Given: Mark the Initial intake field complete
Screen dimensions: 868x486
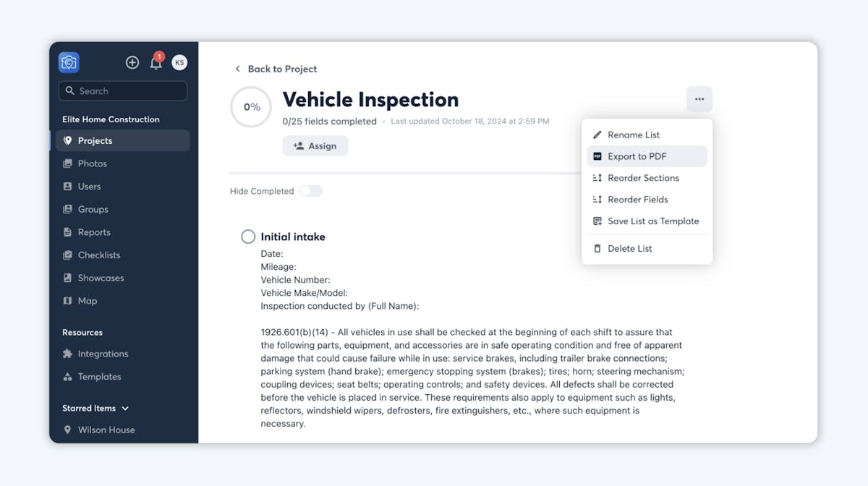Looking at the screenshot, I should click(248, 236).
